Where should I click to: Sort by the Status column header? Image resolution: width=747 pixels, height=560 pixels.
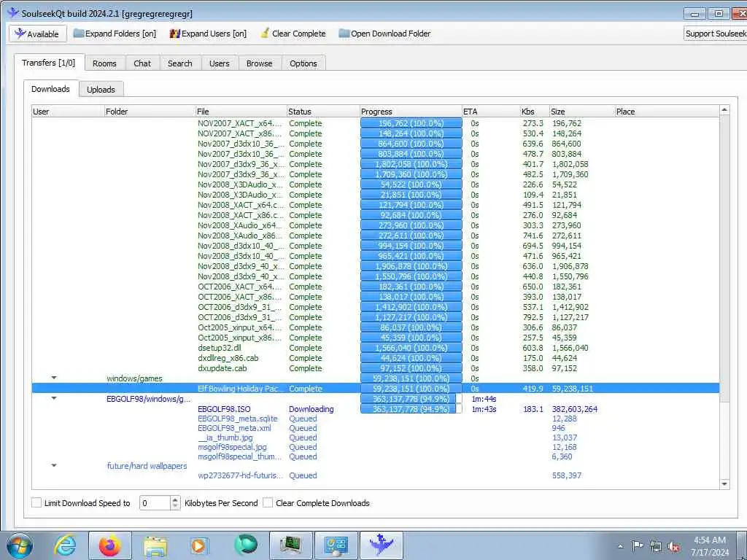point(323,112)
